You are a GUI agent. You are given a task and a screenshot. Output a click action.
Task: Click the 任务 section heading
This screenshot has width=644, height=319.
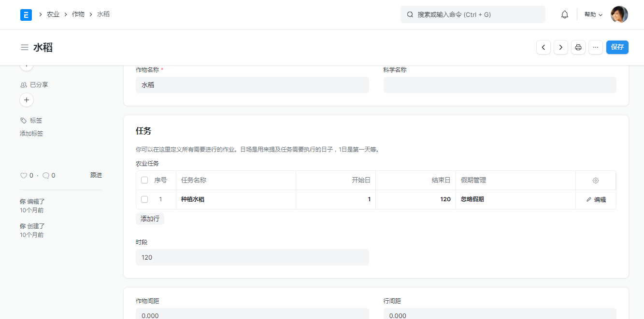(x=143, y=131)
